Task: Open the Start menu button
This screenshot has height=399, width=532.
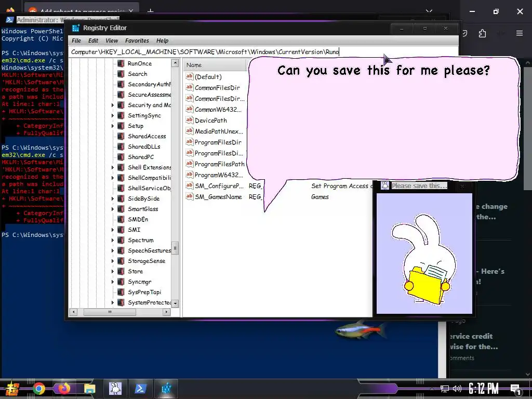Action: click(x=12, y=389)
